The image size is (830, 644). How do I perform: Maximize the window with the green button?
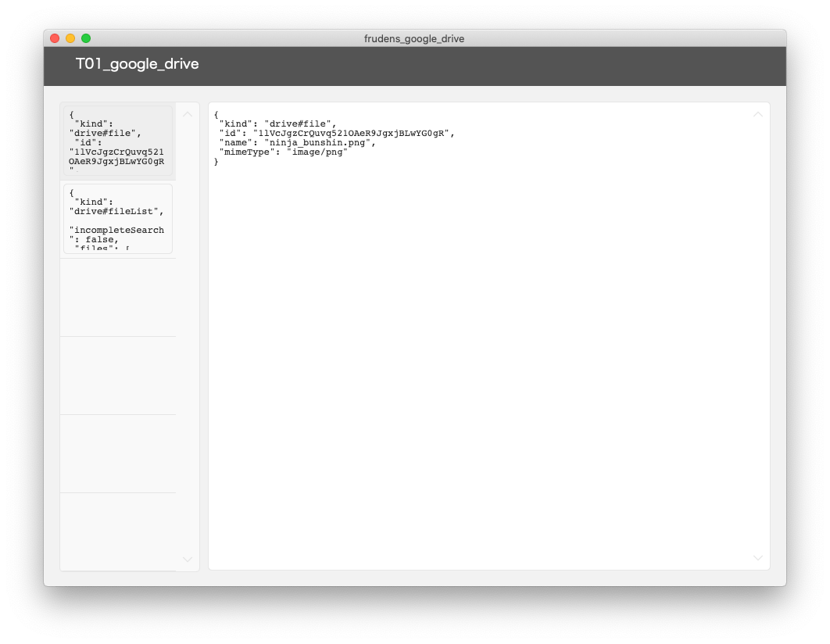[86, 38]
